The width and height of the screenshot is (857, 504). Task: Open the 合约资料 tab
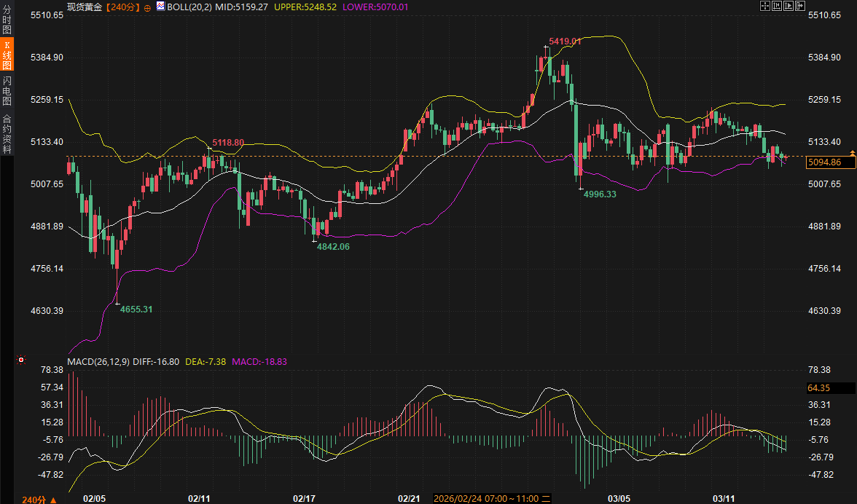pos(7,133)
